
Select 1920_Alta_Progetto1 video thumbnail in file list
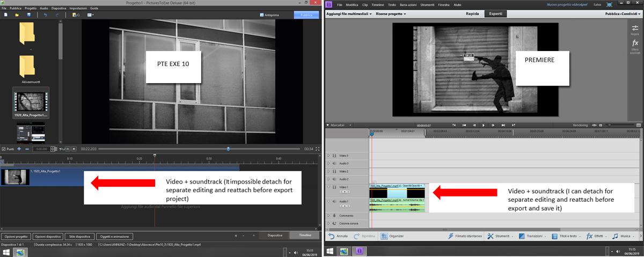coord(31,104)
